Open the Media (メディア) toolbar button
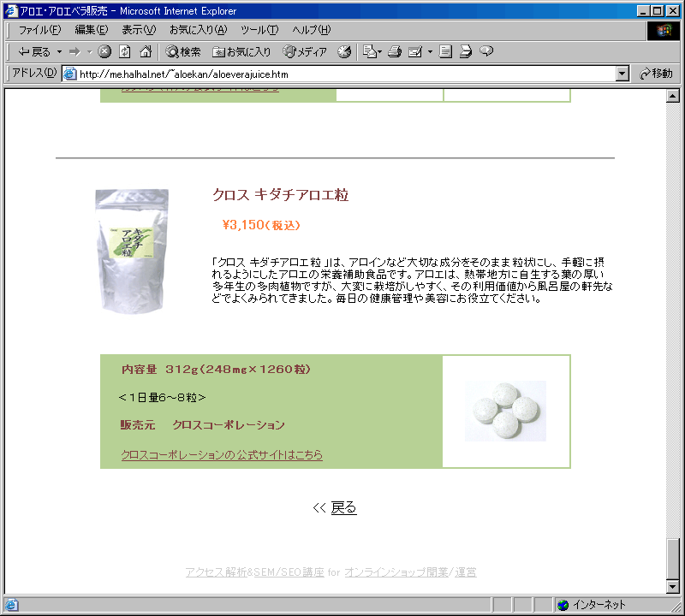The height and width of the screenshot is (616, 685). (305, 52)
